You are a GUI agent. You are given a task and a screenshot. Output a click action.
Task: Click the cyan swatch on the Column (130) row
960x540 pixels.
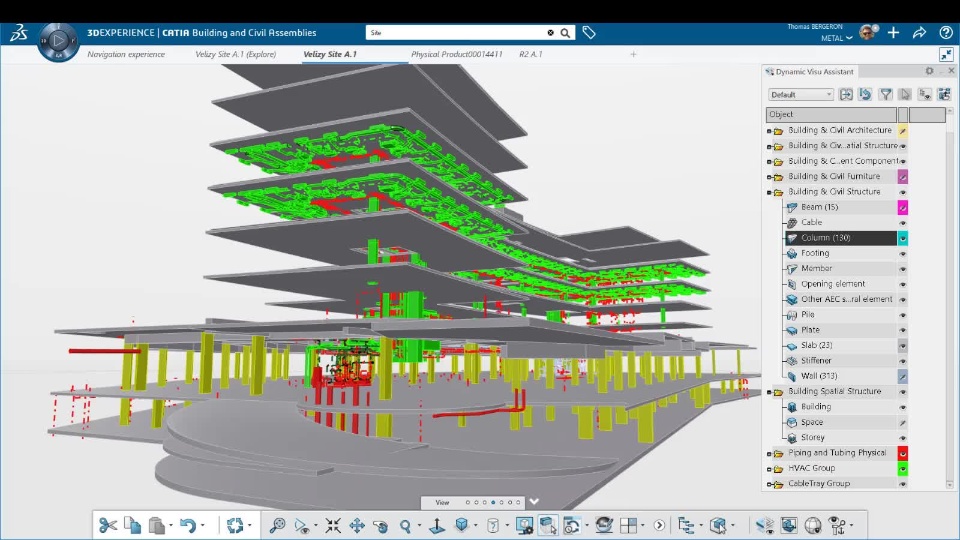point(902,238)
